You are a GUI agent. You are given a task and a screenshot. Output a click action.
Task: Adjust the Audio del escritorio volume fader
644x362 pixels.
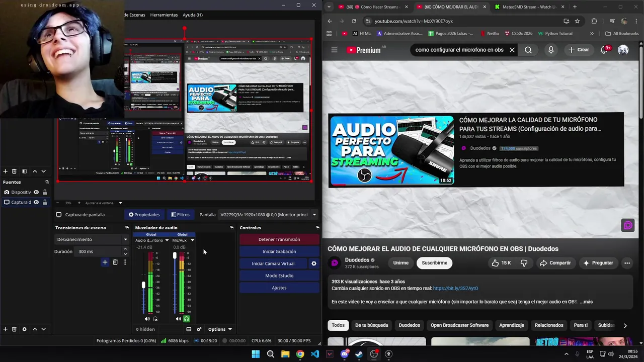143,285
